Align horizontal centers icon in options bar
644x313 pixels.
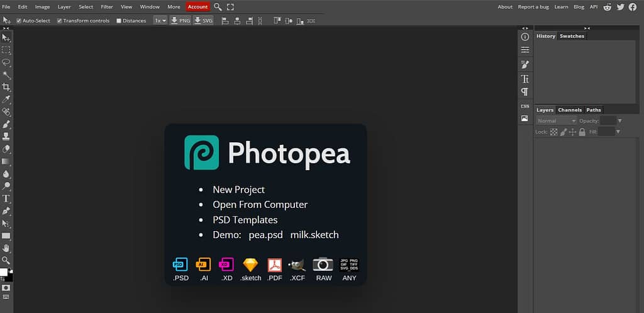pyautogui.click(x=237, y=21)
